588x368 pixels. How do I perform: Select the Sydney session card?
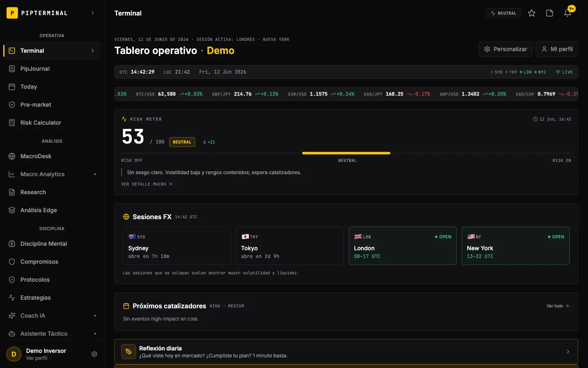177,246
